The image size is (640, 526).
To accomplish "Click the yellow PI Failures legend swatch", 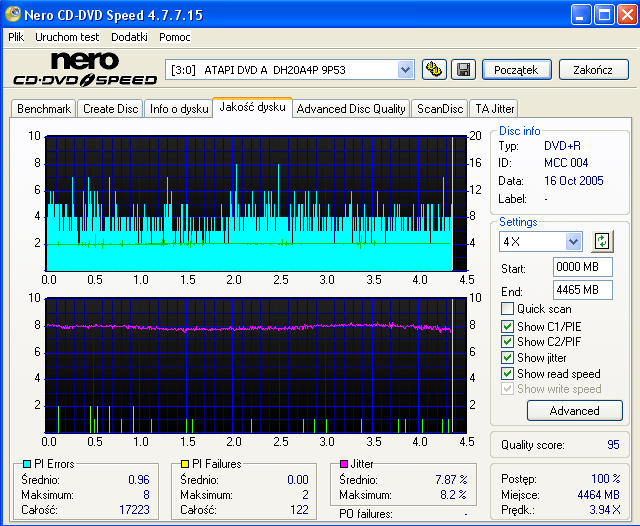I will tap(185, 464).
